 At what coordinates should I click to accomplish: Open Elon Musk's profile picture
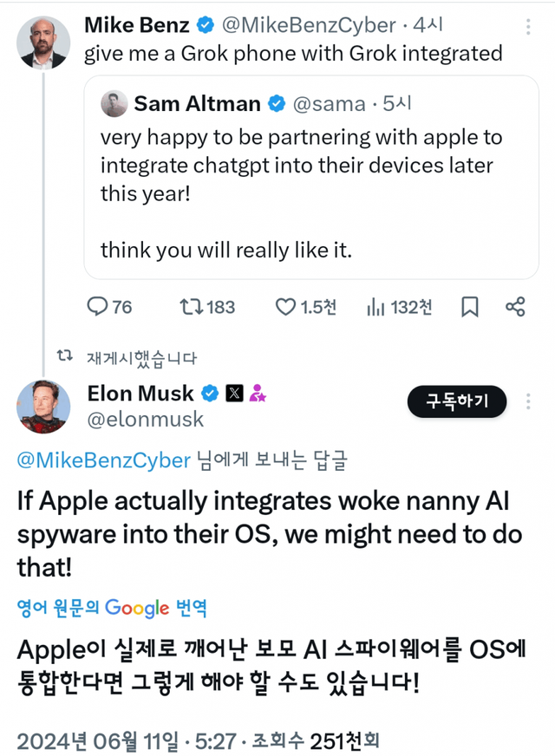(x=44, y=406)
